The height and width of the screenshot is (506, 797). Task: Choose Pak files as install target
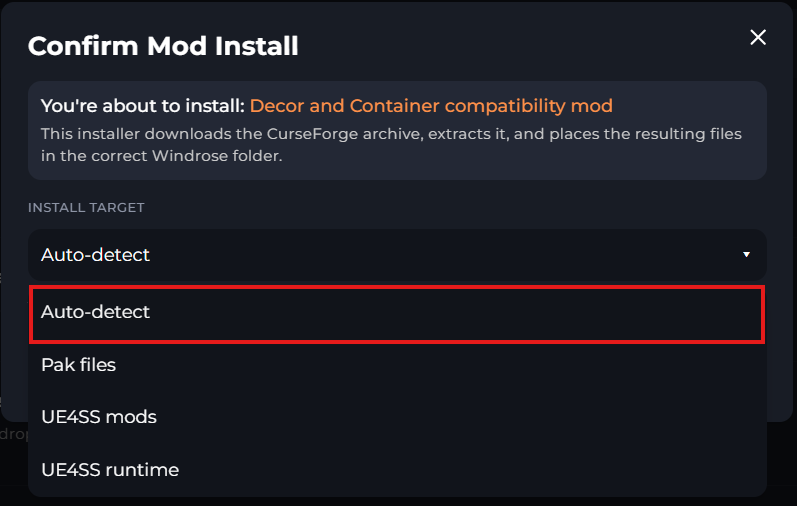pos(78,365)
